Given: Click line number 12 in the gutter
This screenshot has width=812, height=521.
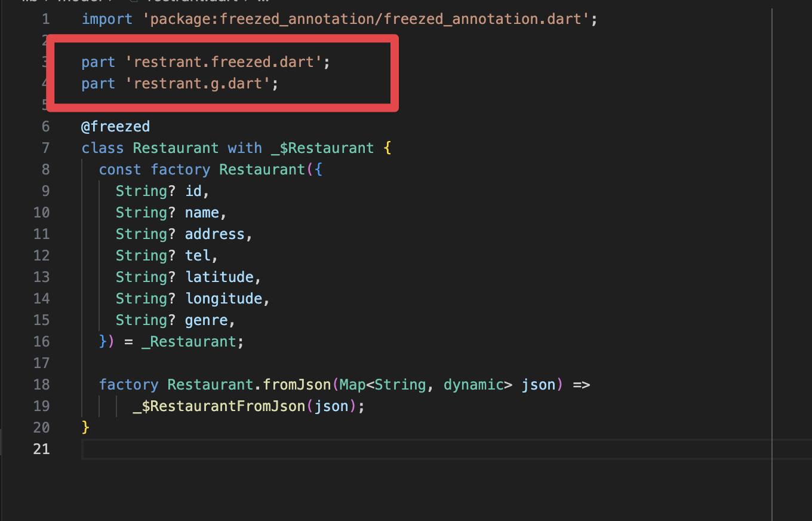Looking at the screenshot, I should 42,256.
